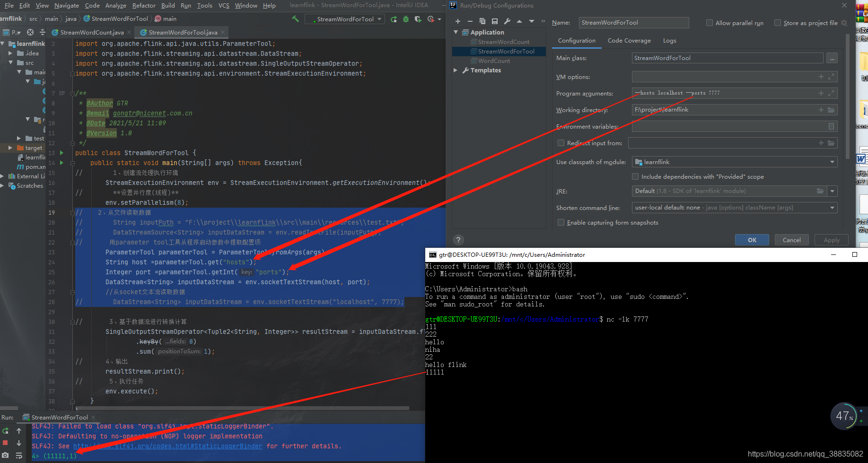
Task: Check Store as project file
Action: (778, 23)
